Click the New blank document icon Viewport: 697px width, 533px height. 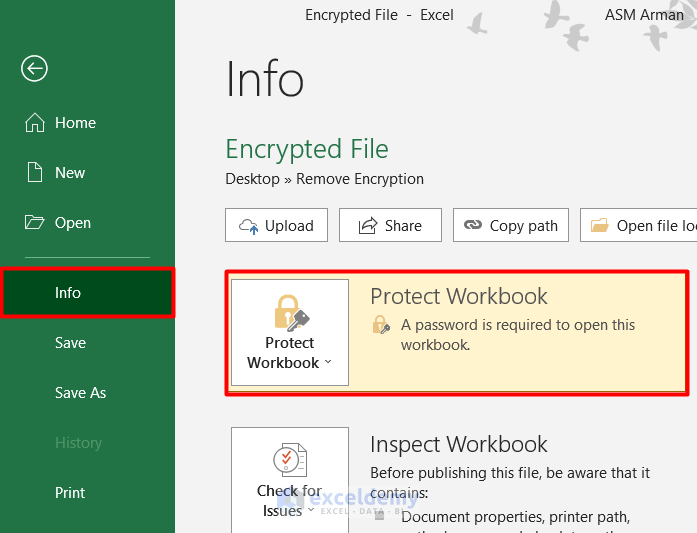point(35,173)
